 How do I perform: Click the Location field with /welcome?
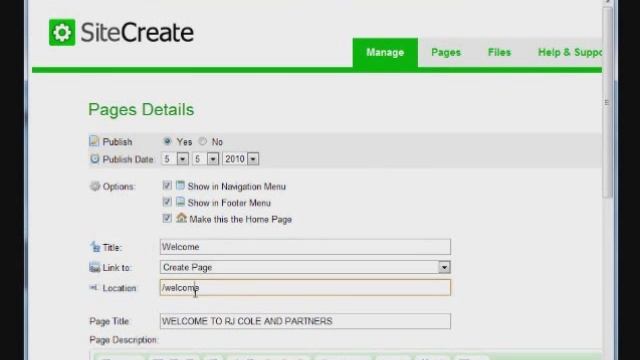(x=305, y=288)
